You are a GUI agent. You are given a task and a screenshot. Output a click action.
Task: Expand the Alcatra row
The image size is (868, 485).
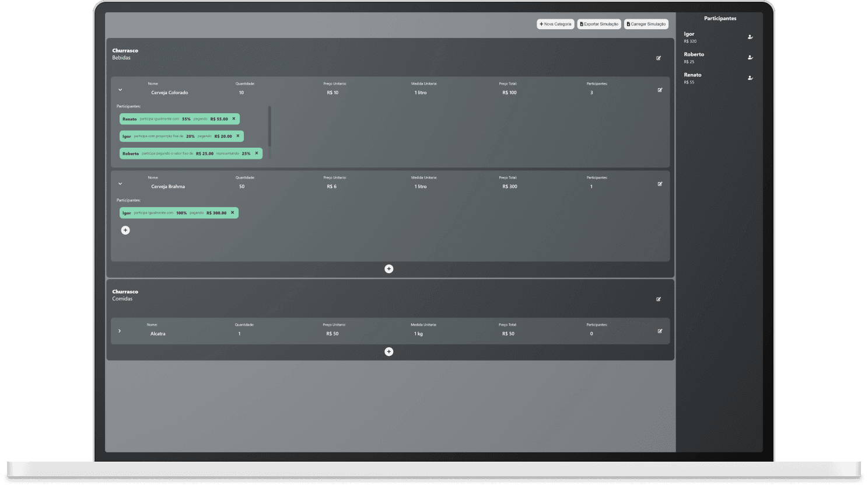point(120,331)
